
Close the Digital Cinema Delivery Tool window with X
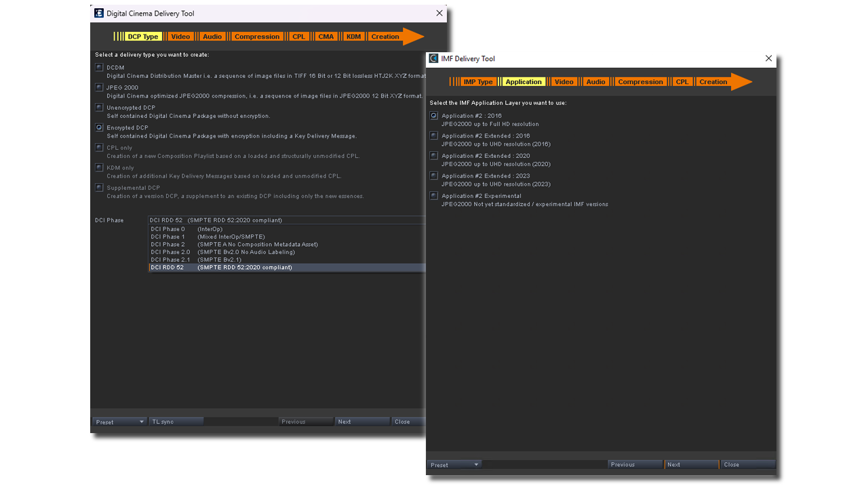coord(439,13)
